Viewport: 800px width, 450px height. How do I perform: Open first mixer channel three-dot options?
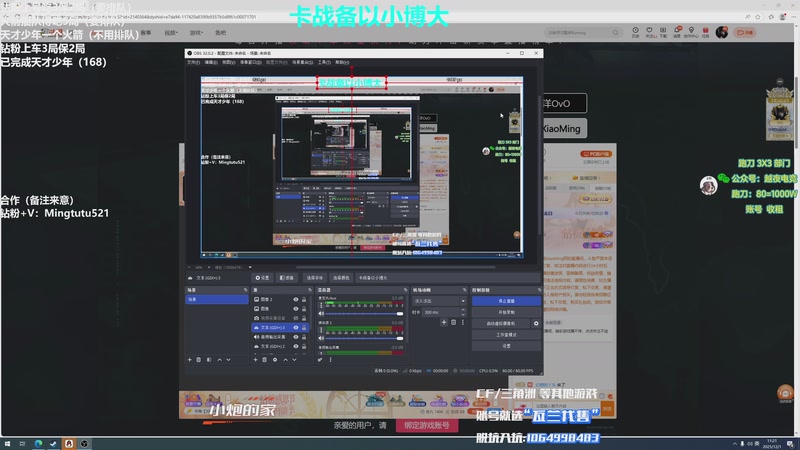coord(321,305)
